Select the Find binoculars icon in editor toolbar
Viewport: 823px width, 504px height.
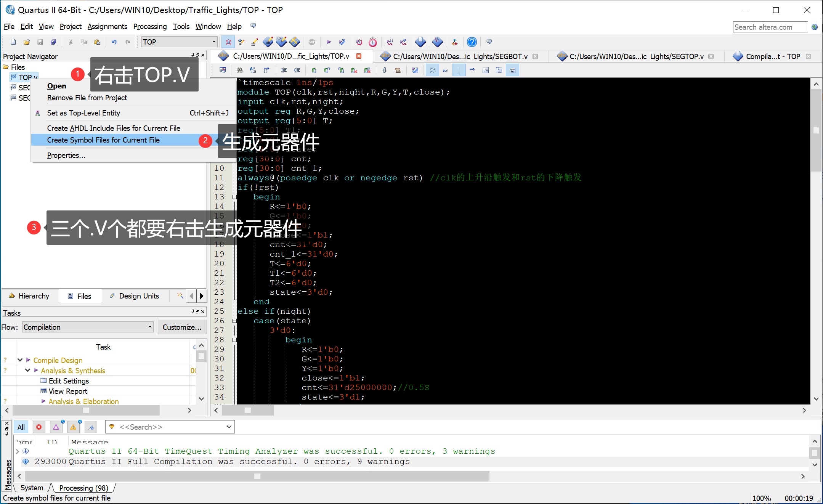pyautogui.click(x=240, y=70)
